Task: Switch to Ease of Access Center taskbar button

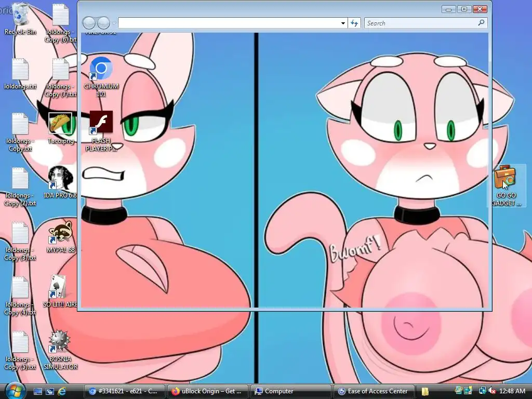Action: coord(374,391)
